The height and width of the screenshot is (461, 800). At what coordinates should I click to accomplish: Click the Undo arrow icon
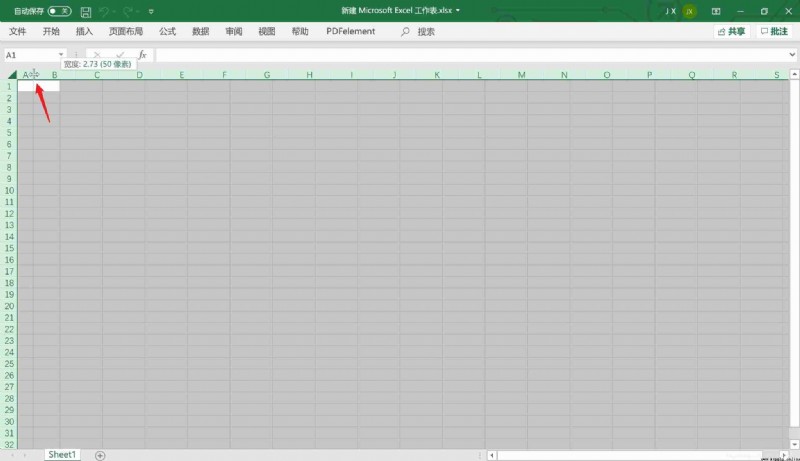tap(104, 11)
